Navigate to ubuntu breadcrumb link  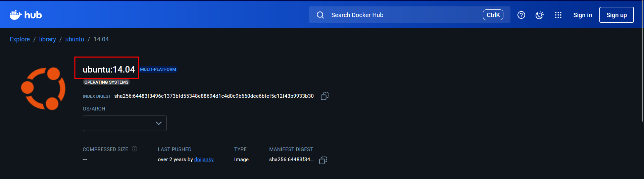point(75,39)
